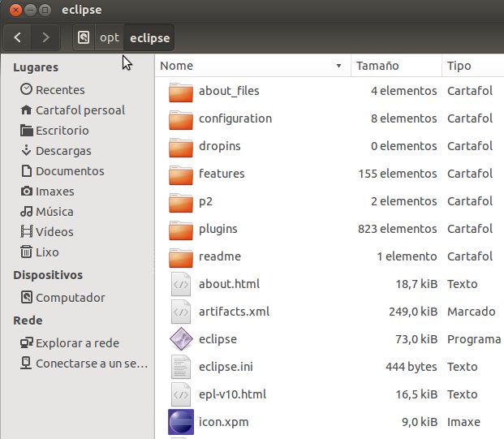
Task: Click the Cartafol persoal home icon
Action: (26, 110)
